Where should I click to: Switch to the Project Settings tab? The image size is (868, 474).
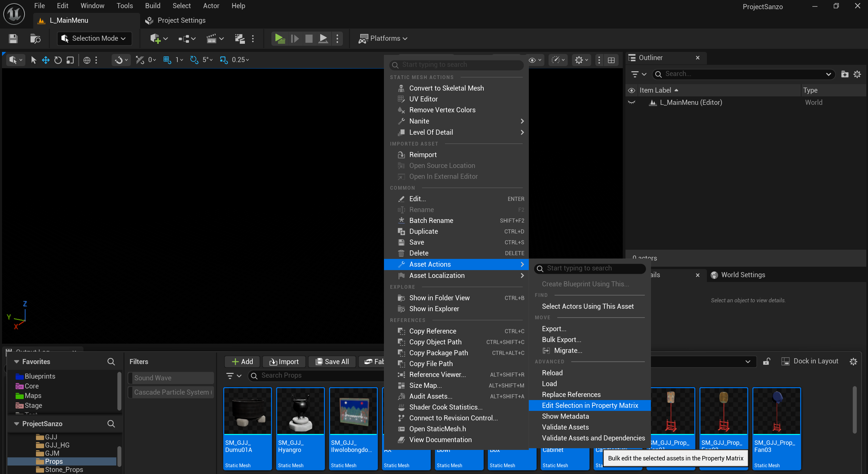click(x=181, y=20)
